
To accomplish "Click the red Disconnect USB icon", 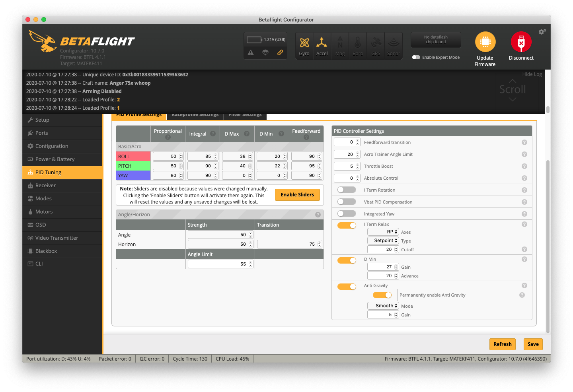I will (521, 42).
